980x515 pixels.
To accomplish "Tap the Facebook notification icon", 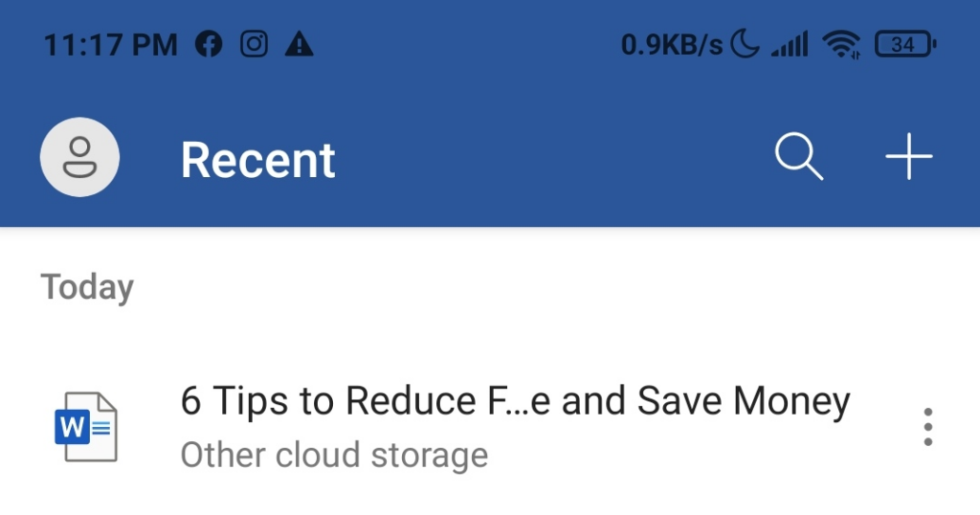I will 208,44.
